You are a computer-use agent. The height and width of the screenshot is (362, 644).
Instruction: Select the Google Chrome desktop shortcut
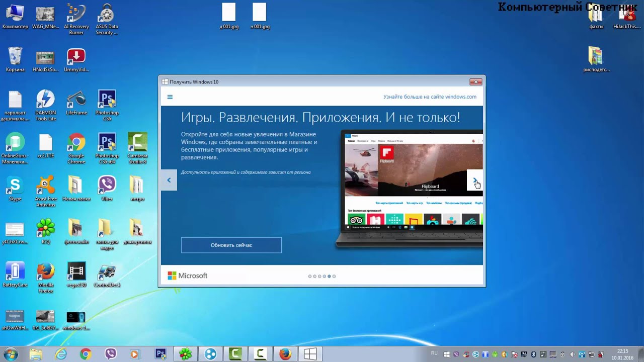76,148
